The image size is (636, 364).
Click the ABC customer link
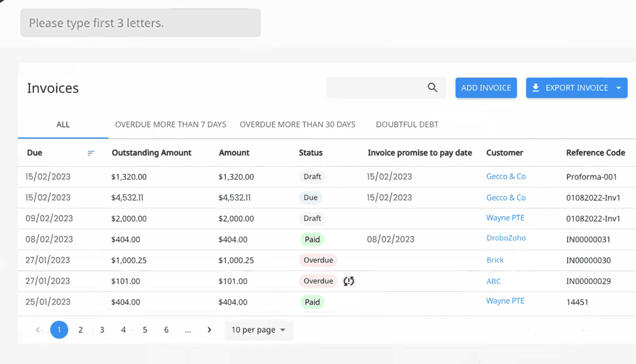click(493, 281)
